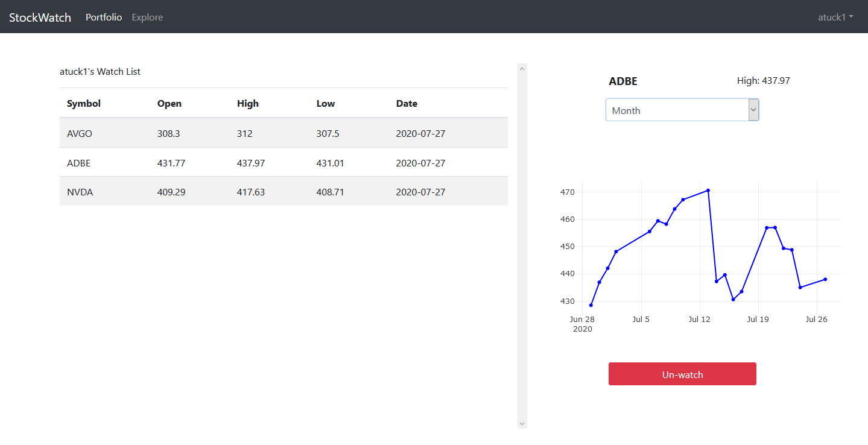Switch to the Explore page
Screen dimensions: 868x445
[147, 17]
